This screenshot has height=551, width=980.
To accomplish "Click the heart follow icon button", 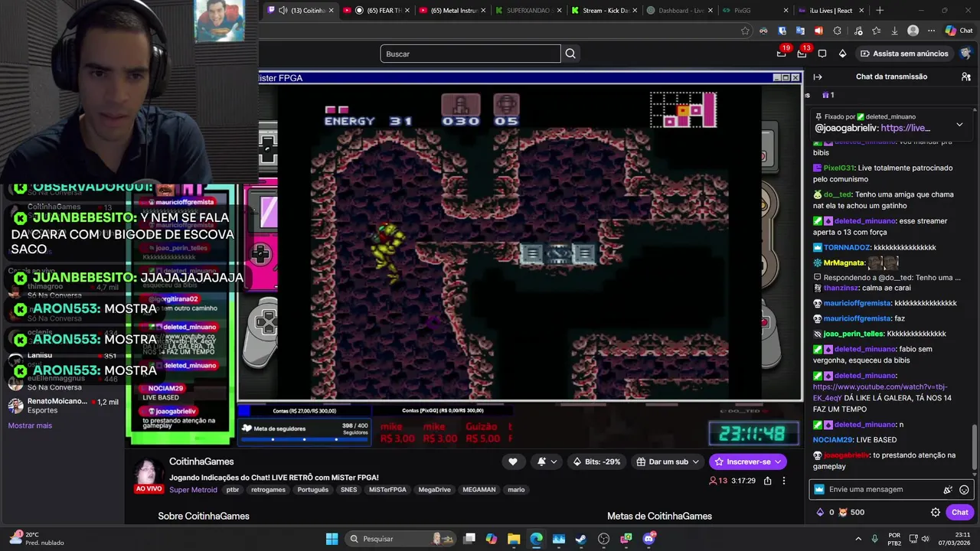I will (x=513, y=461).
